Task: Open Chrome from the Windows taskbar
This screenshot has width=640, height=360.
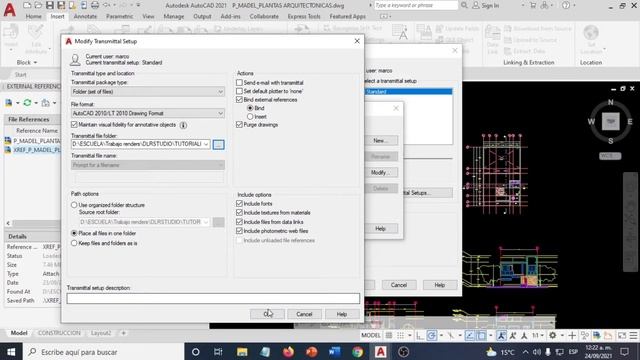Action: click(358, 352)
